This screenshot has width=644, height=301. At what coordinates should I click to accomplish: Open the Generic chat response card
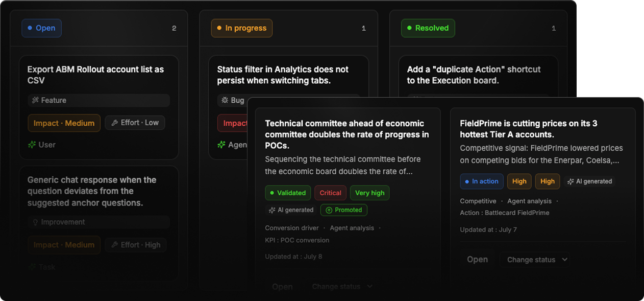pyautogui.click(x=99, y=223)
